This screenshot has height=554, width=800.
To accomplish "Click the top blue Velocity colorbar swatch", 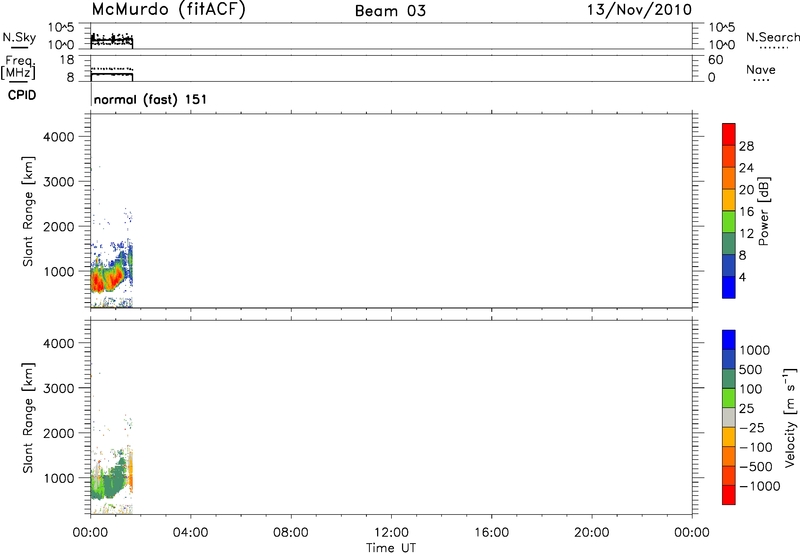I will pyautogui.click(x=729, y=340).
